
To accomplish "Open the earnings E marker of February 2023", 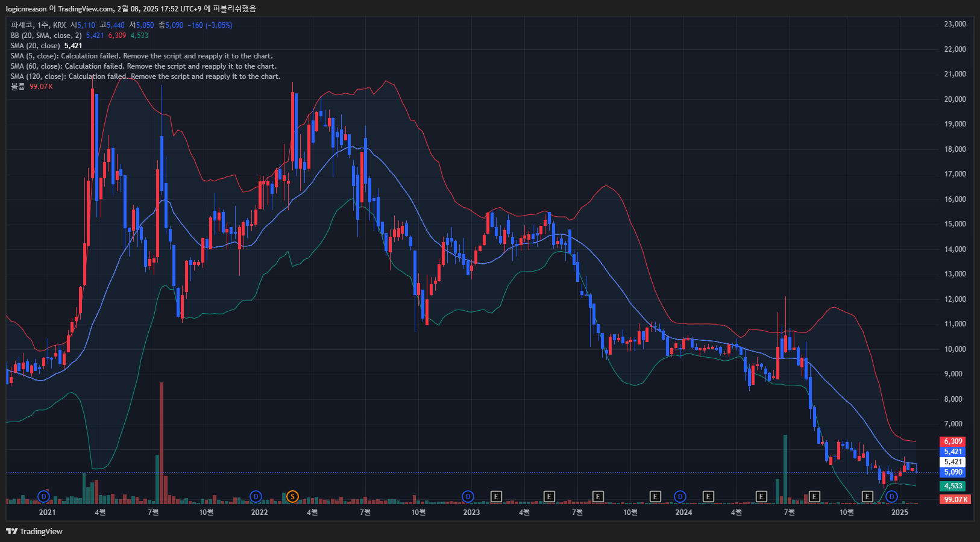I will click(496, 496).
